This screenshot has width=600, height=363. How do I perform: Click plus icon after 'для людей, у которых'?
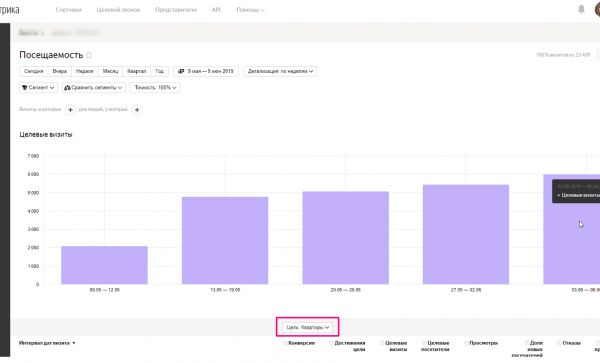coord(137,110)
